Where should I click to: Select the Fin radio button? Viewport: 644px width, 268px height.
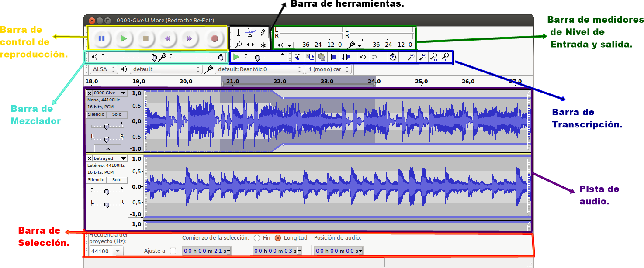pyautogui.click(x=257, y=237)
